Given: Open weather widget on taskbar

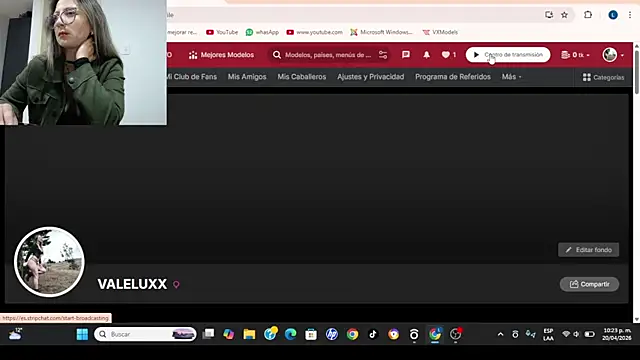Looking at the screenshot, I should pyautogui.click(x=15, y=334).
